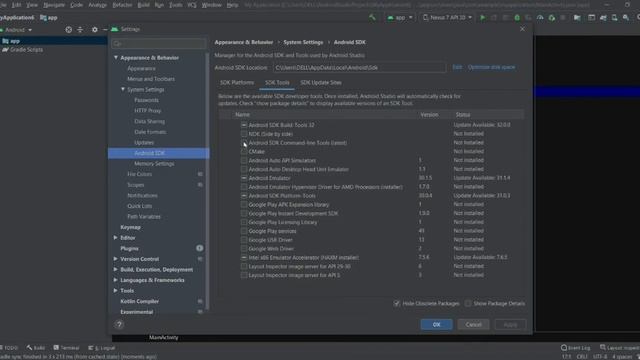640x360 pixels.
Task: Expand the Version Control section
Action: point(116,259)
